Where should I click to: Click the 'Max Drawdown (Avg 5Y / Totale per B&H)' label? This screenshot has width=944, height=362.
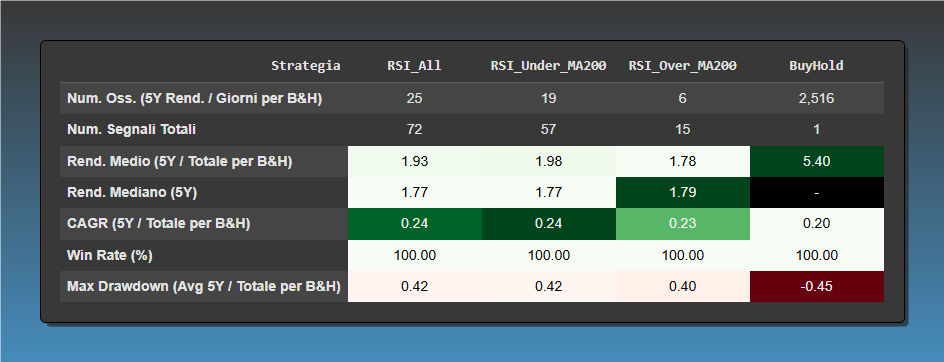point(203,287)
